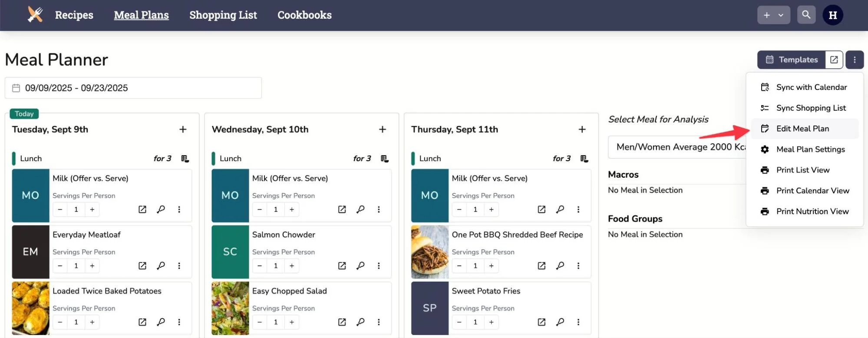
Task: Open Salmon Chowder via its external link icon
Action: [x=342, y=265]
